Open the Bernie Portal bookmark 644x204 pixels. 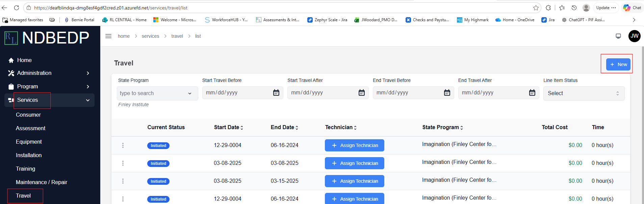79,20
